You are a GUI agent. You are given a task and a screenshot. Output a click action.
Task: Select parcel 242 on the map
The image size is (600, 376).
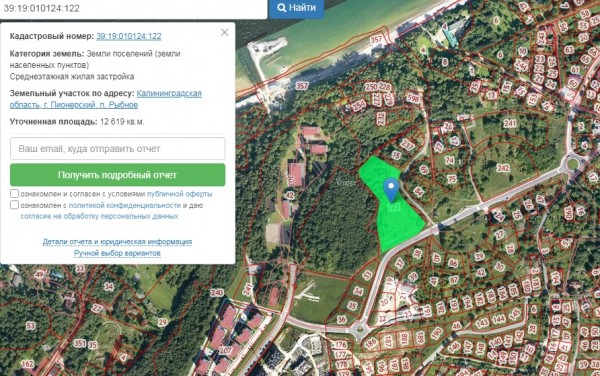[503, 168]
